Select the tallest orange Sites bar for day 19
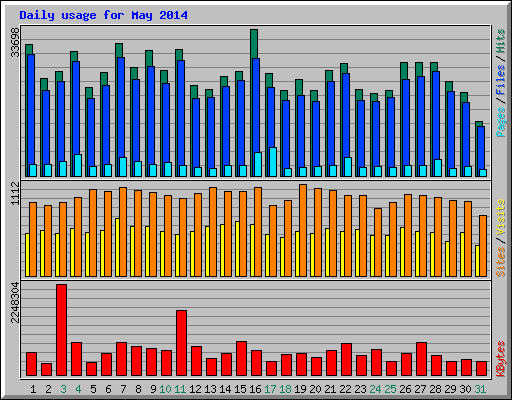 (x=303, y=230)
